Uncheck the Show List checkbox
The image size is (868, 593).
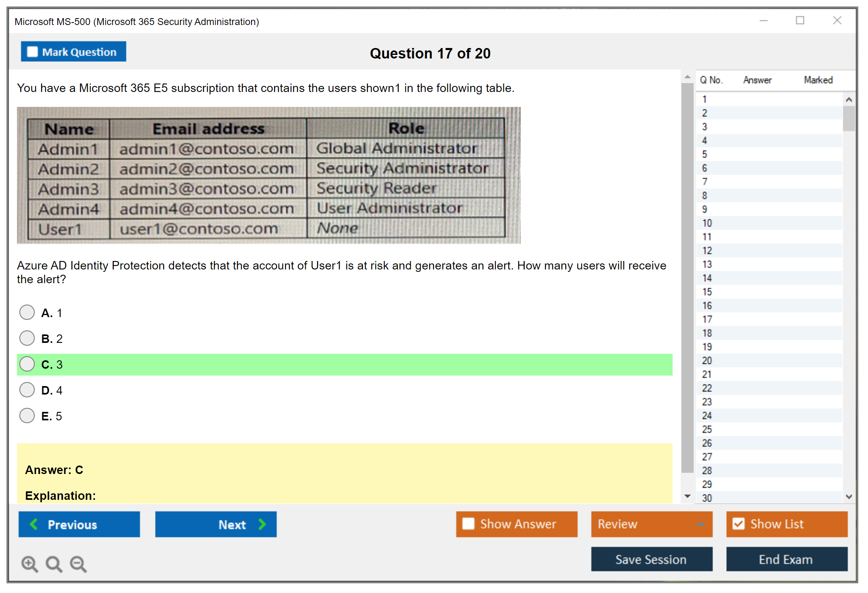[x=738, y=524]
